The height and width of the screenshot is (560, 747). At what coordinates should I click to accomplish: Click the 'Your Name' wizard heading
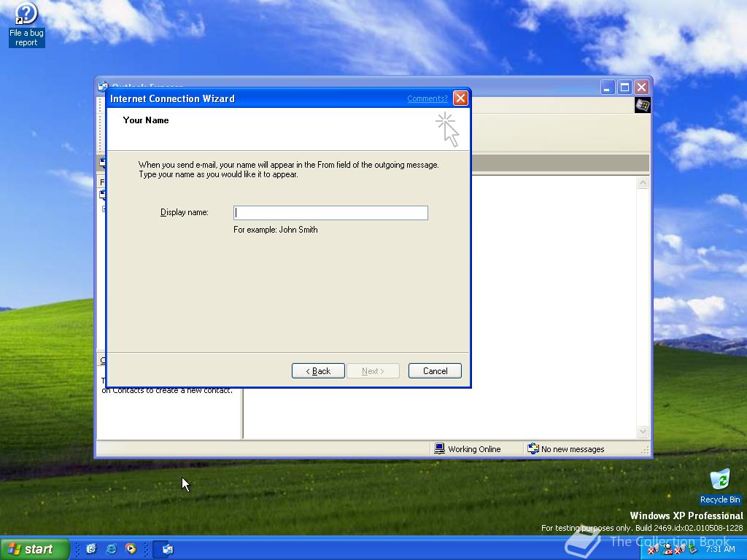click(146, 120)
